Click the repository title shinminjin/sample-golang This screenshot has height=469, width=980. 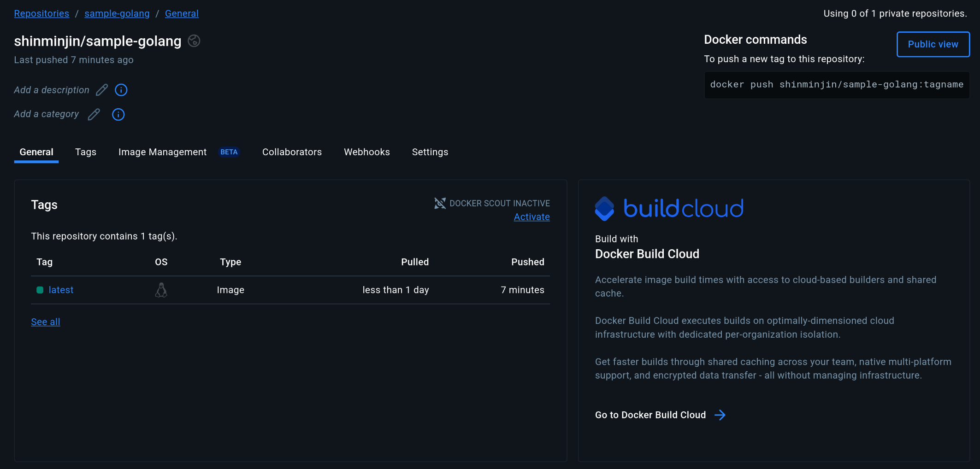[98, 41]
